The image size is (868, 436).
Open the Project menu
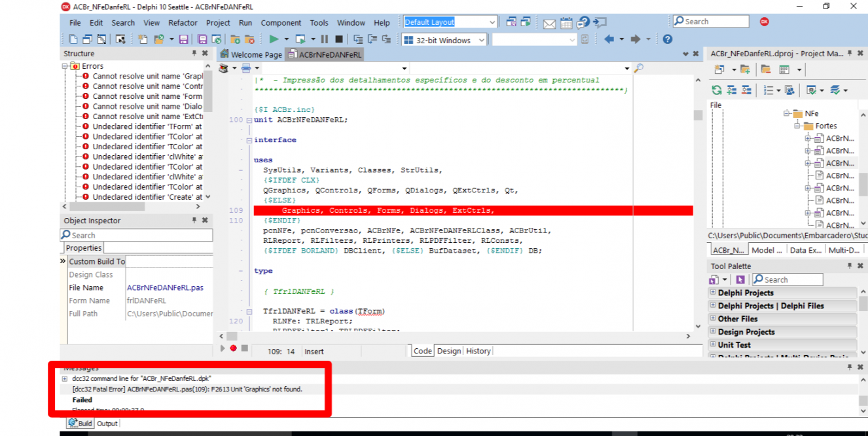pos(218,23)
